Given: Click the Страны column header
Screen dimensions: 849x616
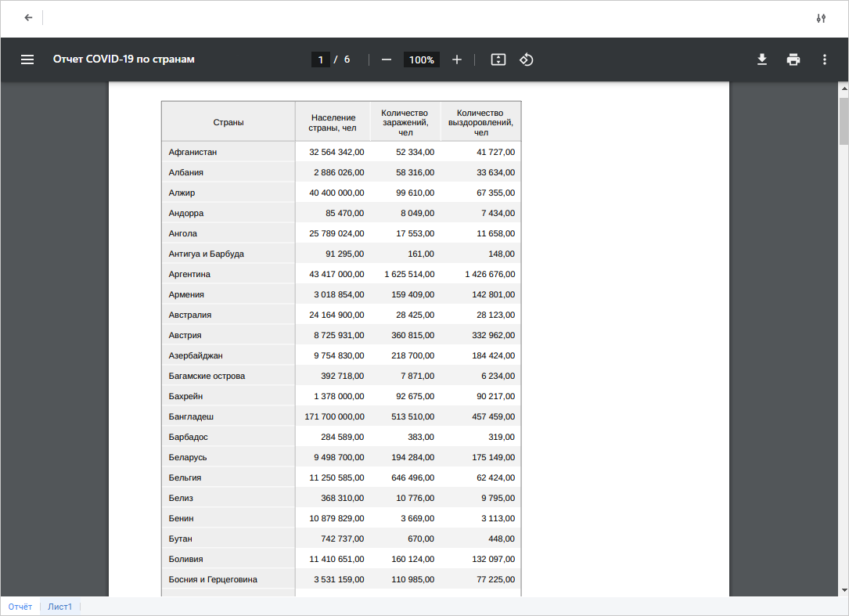Looking at the screenshot, I should [x=228, y=122].
